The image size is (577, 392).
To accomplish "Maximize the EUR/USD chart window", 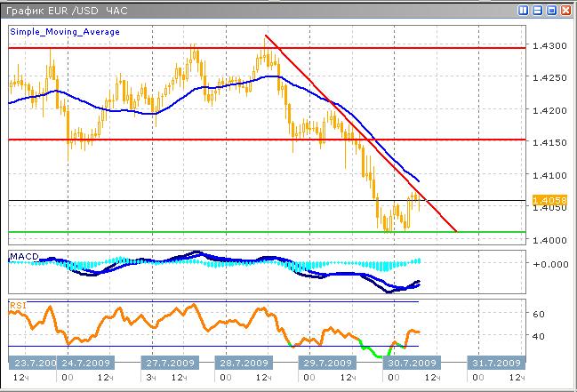I will point(551,10).
